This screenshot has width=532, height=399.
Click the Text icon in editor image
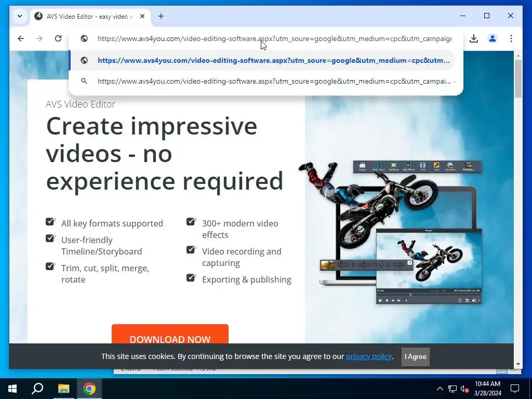(x=423, y=166)
